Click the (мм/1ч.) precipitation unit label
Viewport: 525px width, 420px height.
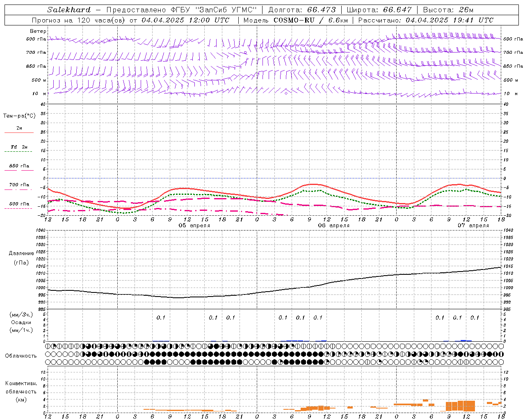click(x=21, y=330)
